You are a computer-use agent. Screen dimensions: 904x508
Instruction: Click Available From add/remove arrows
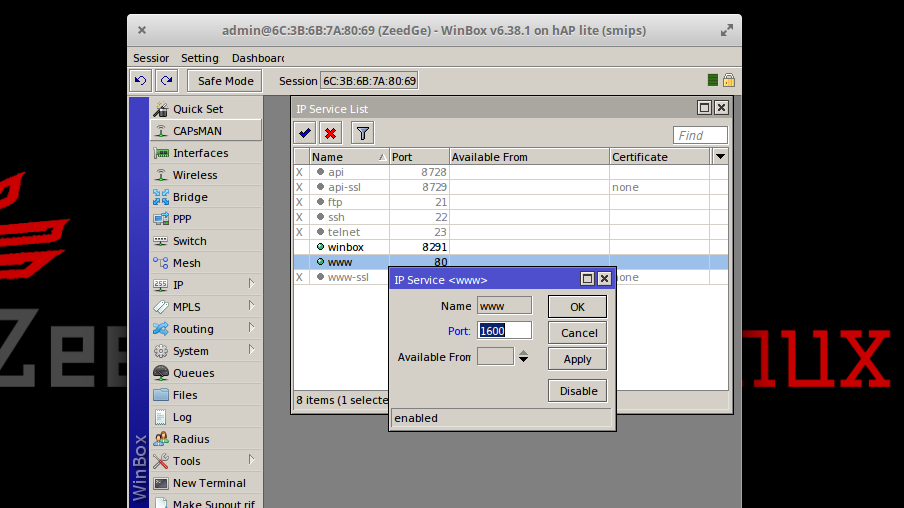click(523, 356)
